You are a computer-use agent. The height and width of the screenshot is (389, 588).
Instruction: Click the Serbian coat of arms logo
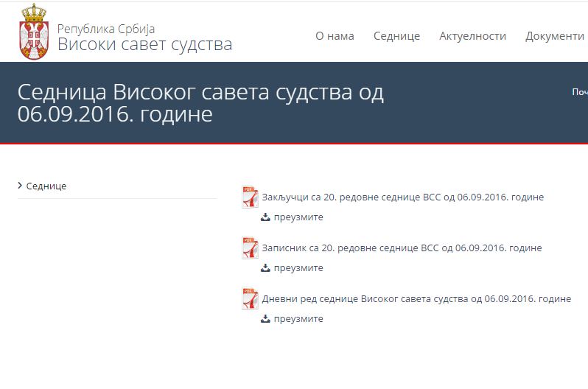pos(33,32)
